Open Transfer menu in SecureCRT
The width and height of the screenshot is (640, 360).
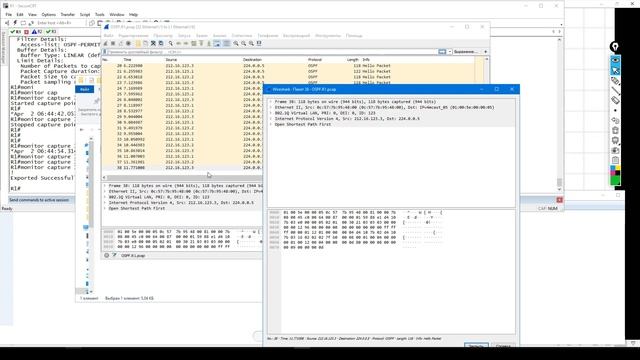68,15
